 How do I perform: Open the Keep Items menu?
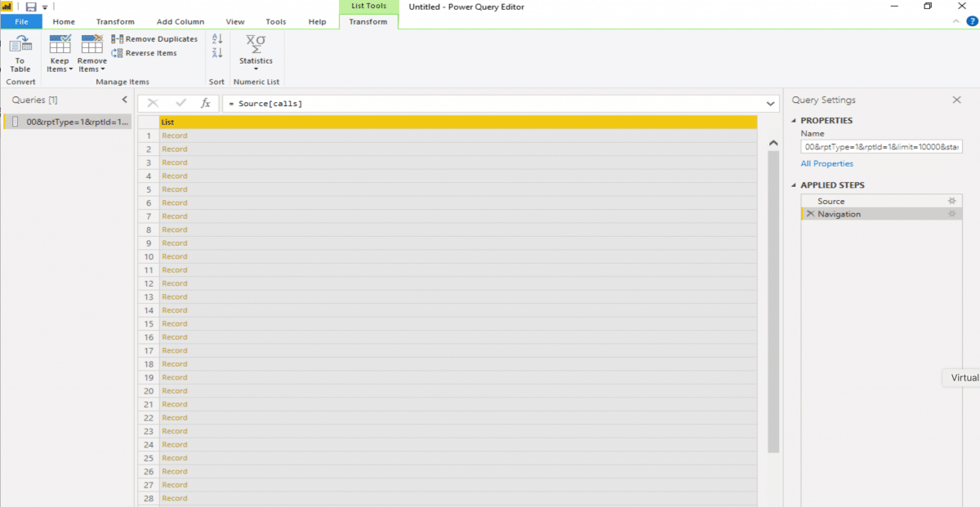60,55
